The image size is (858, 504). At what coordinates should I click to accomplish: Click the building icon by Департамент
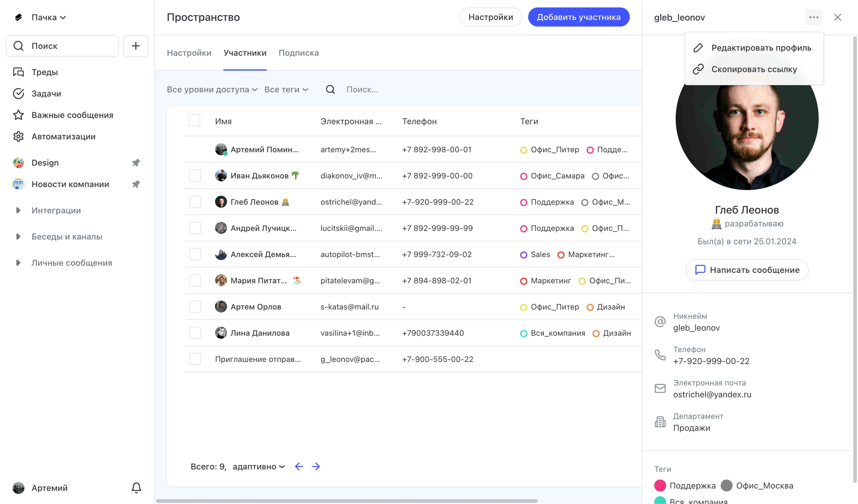coord(660,422)
